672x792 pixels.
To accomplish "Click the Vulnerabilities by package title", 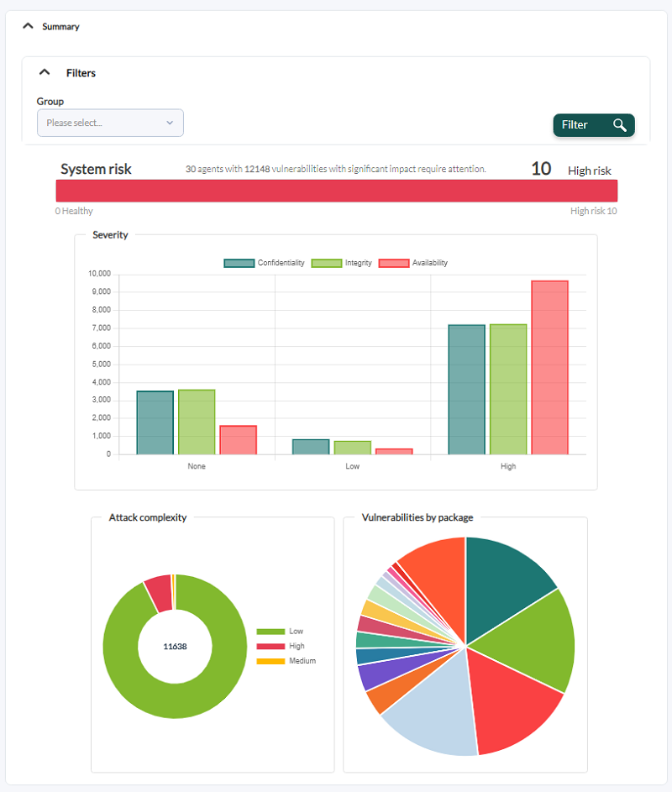I will tap(417, 517).
